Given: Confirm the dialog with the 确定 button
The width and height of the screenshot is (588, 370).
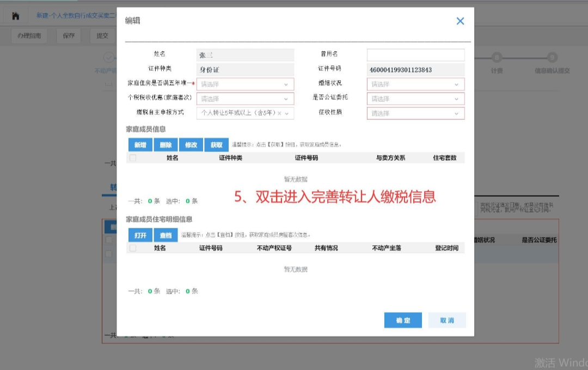Looking at the screenshot, I should 403,320.
